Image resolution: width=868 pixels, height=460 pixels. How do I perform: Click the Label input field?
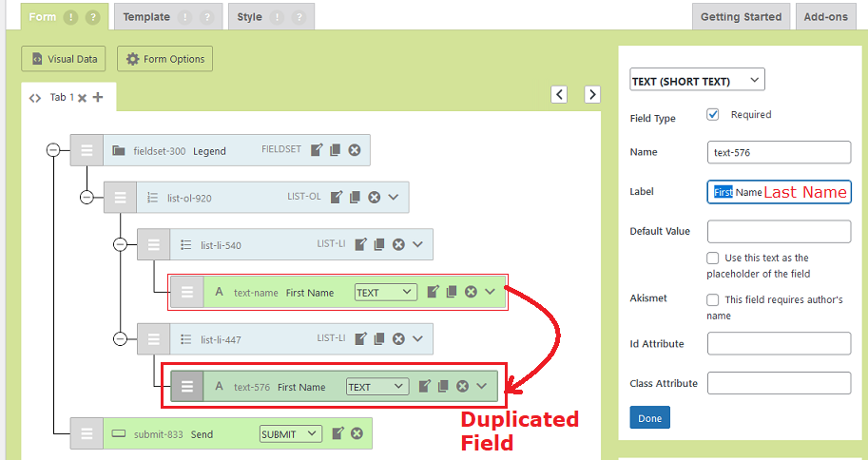tap(779, 192)
